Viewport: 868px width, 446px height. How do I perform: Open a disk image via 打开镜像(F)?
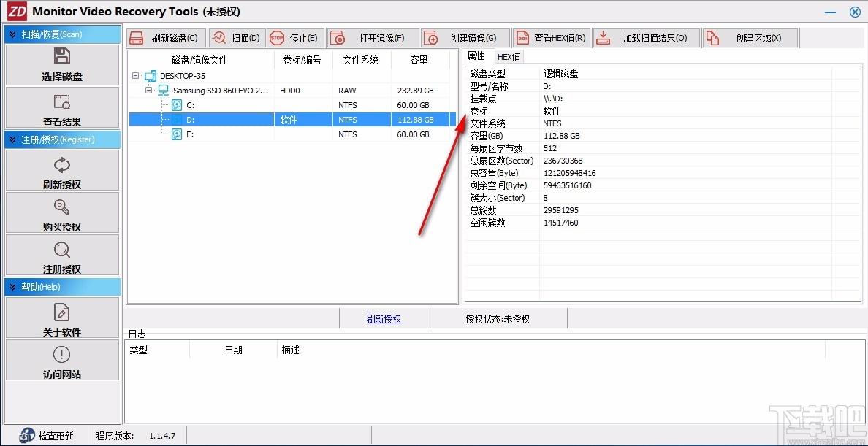point(373,38)
